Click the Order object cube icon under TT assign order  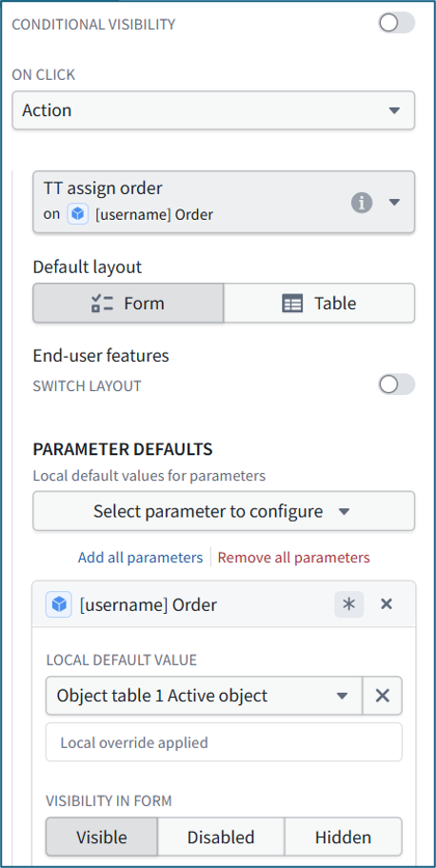click(77, 215)
